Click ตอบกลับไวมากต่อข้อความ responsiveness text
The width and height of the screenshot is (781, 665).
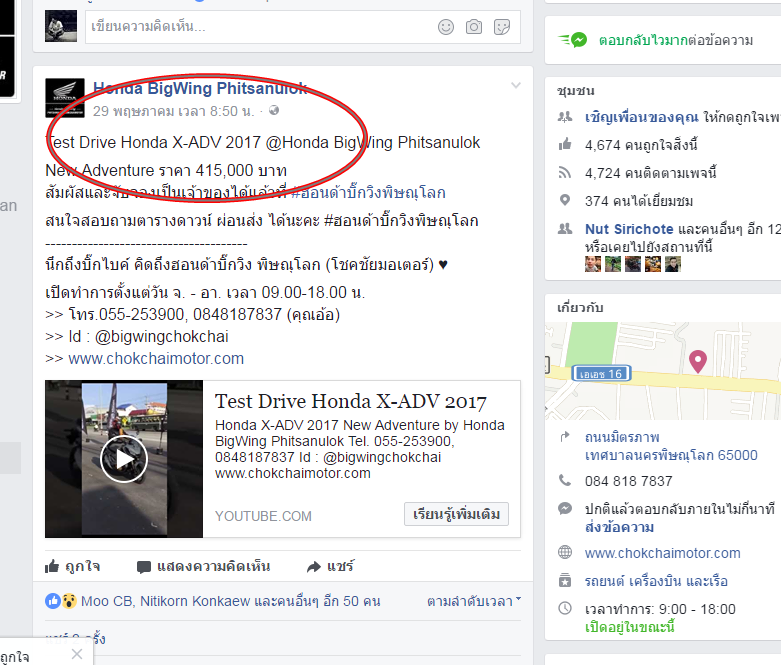676,40
